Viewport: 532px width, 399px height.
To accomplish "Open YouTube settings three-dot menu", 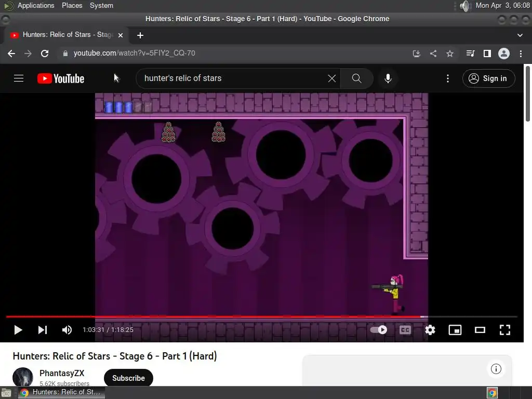I will click(448, 78).
